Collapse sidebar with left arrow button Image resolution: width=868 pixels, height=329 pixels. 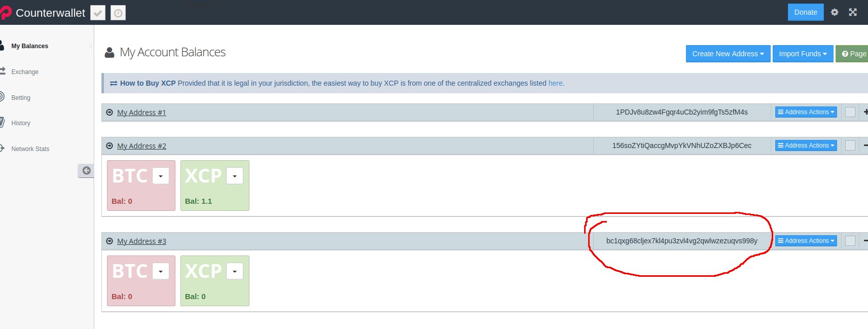point(86,171)
